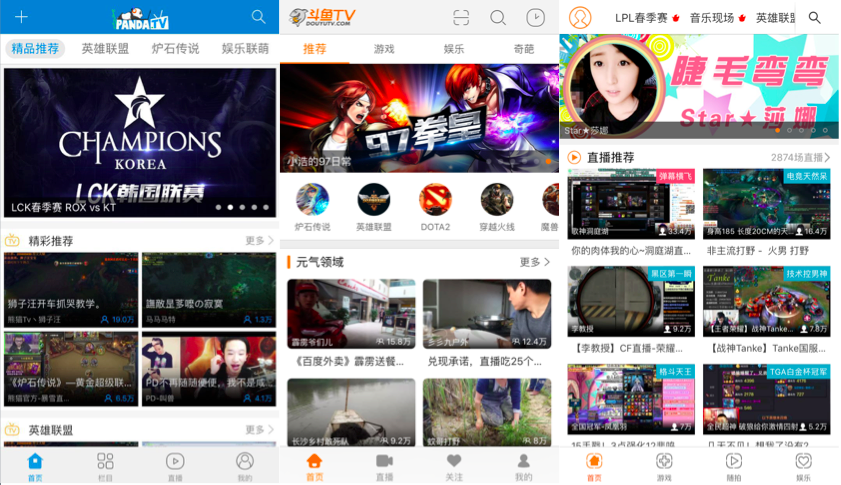Open watch history clock icon in Douyu TV

click(535, 18)
